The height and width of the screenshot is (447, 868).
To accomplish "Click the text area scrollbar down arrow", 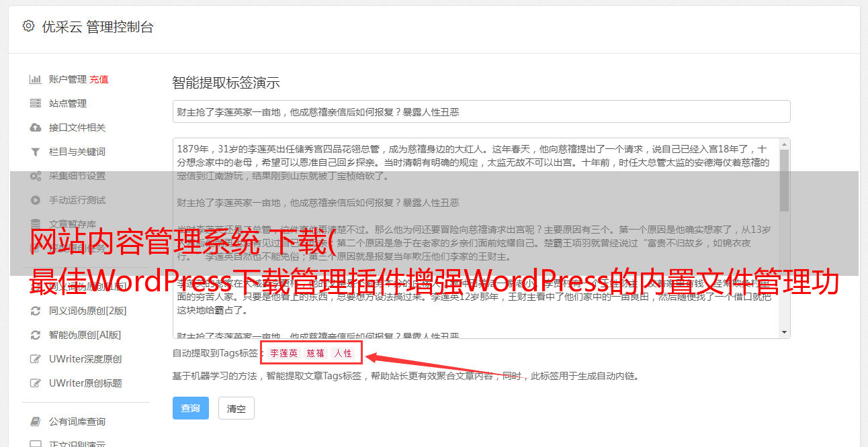I will (784, 332).
